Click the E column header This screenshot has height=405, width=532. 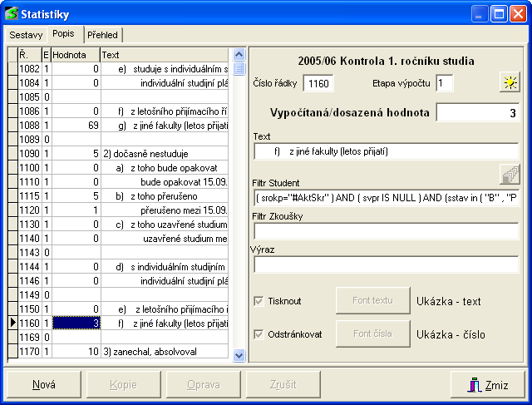pyautogui.click(x=47, y=55)
